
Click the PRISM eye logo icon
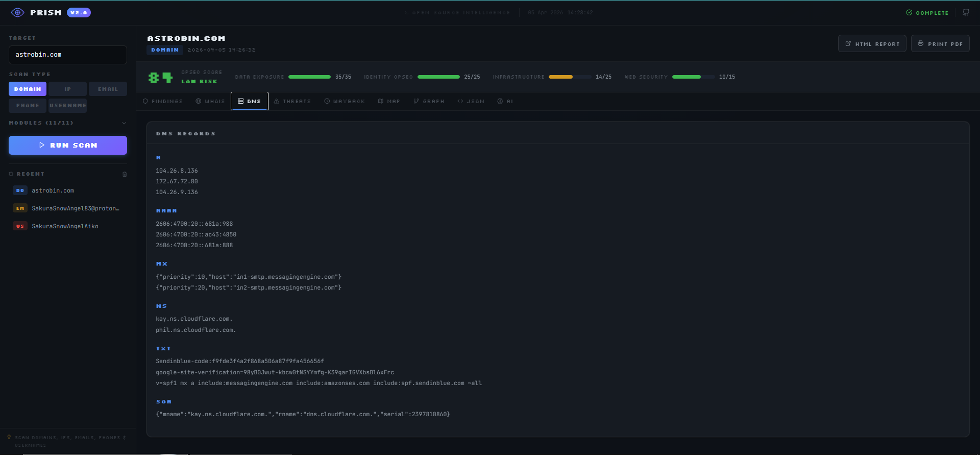click(17, 13)
